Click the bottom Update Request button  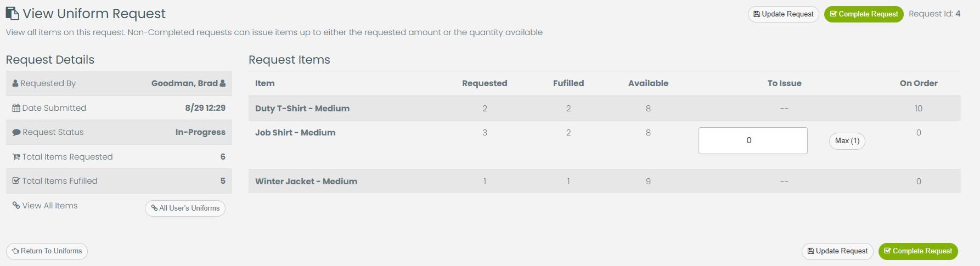(837, 251)
